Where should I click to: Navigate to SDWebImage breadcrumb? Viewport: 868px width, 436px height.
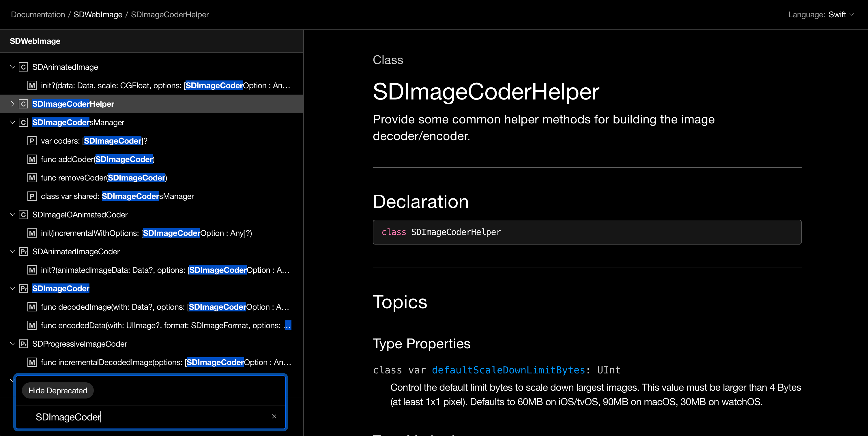(98, 14)
